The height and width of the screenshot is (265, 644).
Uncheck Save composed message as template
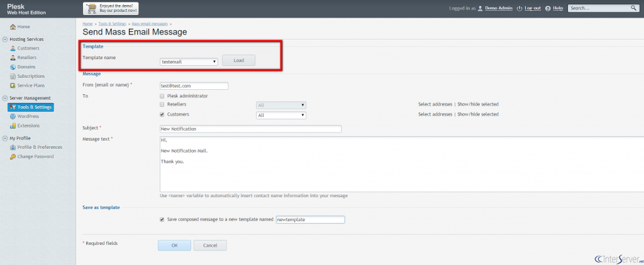162,219
